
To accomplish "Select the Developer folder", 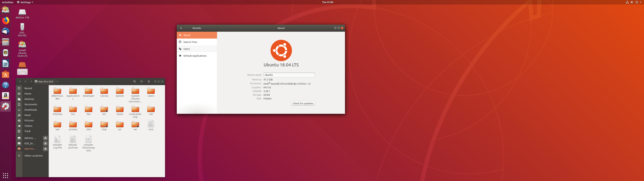I will pyautogui.click(x=89, y=93).
